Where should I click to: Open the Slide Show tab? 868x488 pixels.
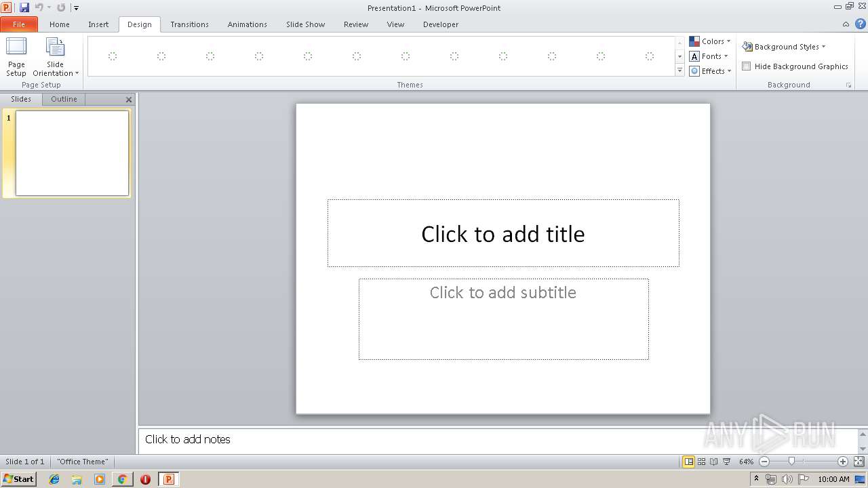click(305, 24)
